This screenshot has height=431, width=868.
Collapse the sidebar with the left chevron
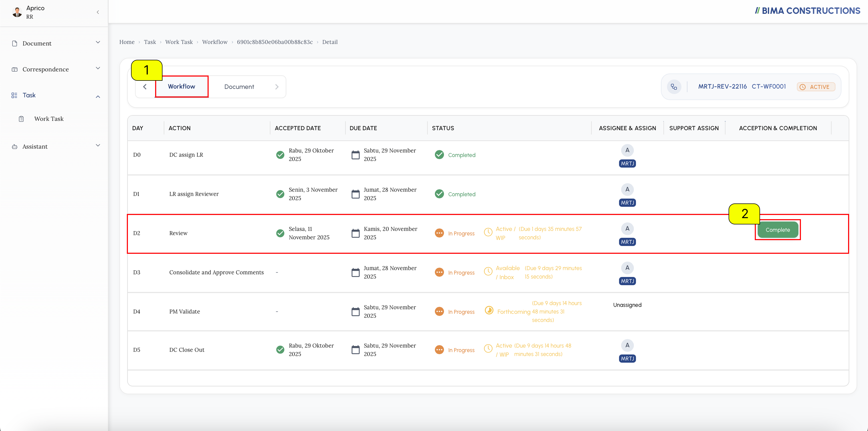point(98,12)
